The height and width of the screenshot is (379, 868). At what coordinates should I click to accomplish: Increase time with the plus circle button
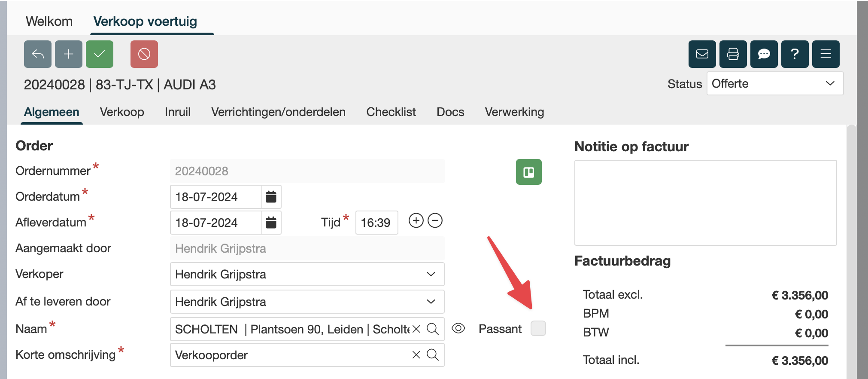click(x=416, y=221)
